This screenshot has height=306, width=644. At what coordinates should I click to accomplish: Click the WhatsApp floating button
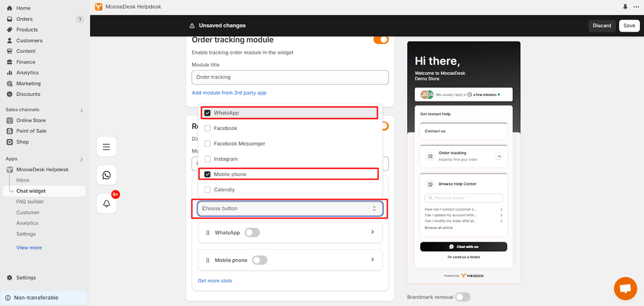pyautogui.click(x=106, y=175)
